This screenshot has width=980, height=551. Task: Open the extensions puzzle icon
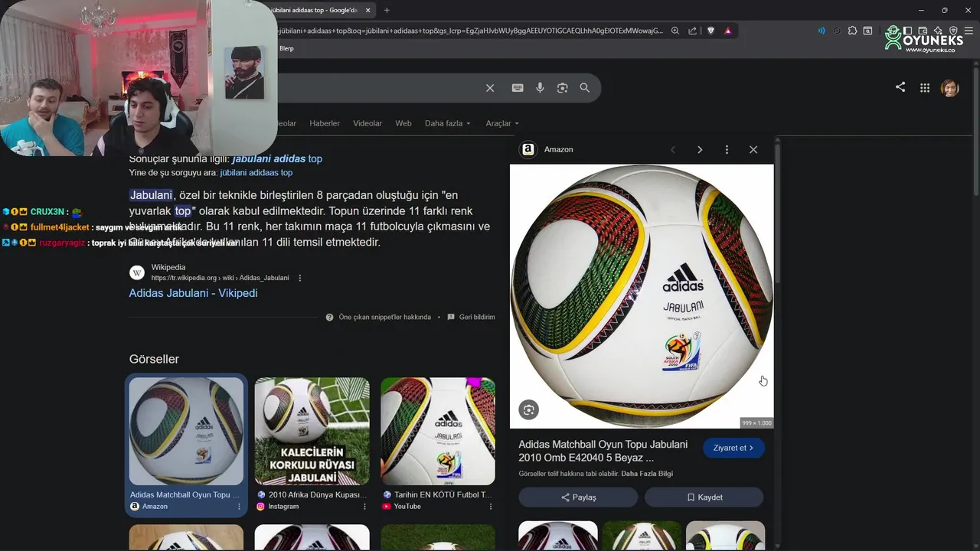pyautogui.click(x=852, y=31)
